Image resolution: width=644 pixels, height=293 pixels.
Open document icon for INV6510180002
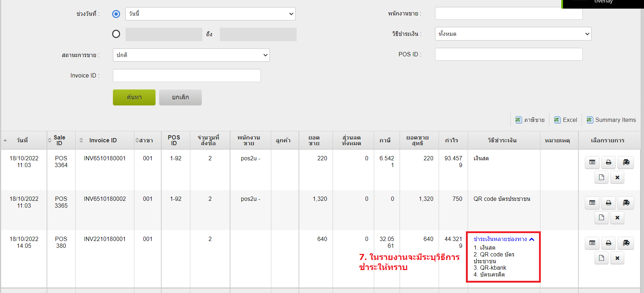(601, 217)
